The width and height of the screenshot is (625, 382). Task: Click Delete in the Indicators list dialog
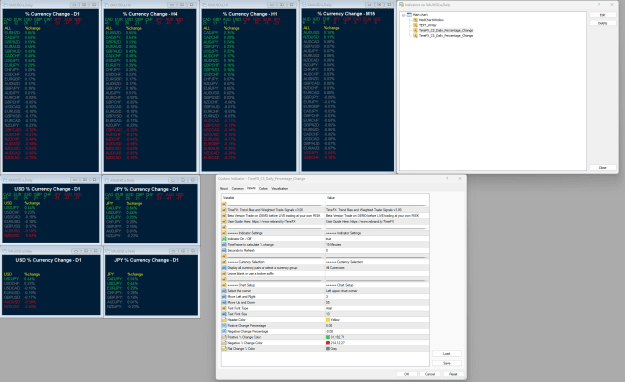click(602, 23)
